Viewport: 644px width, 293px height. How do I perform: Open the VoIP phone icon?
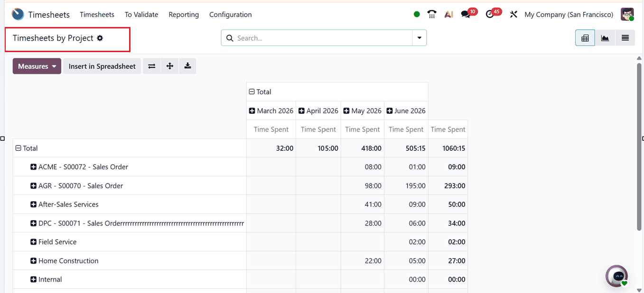tap(432, 14)
